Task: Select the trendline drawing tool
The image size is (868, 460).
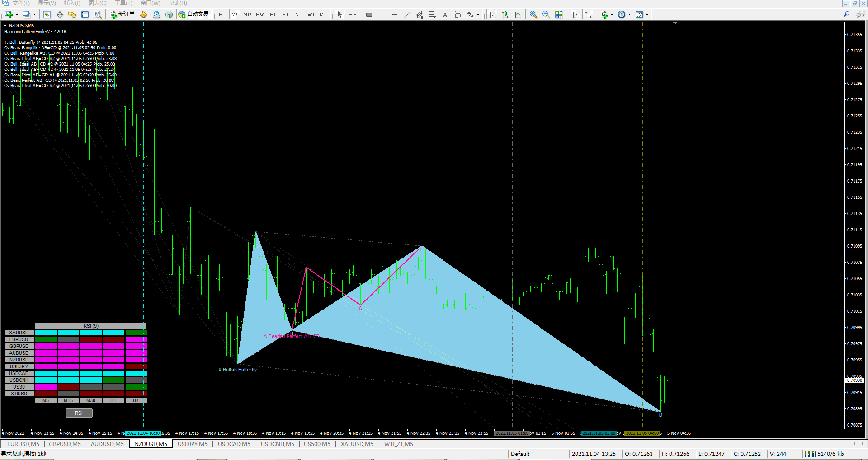Action: point(407,14)
